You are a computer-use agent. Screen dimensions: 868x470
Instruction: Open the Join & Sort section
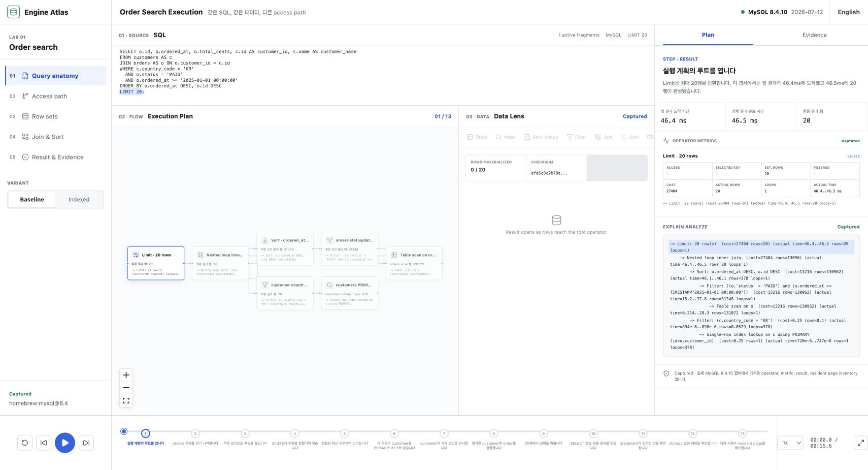tap(56, 137)
